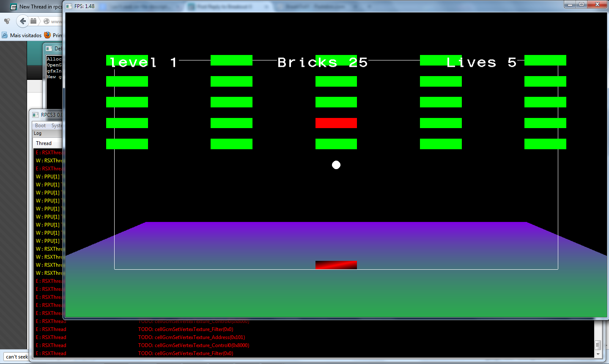This screenshot has width=609, height=364.
Task: Click the Lives 5 counter text
Action: (x=482, y=63)
